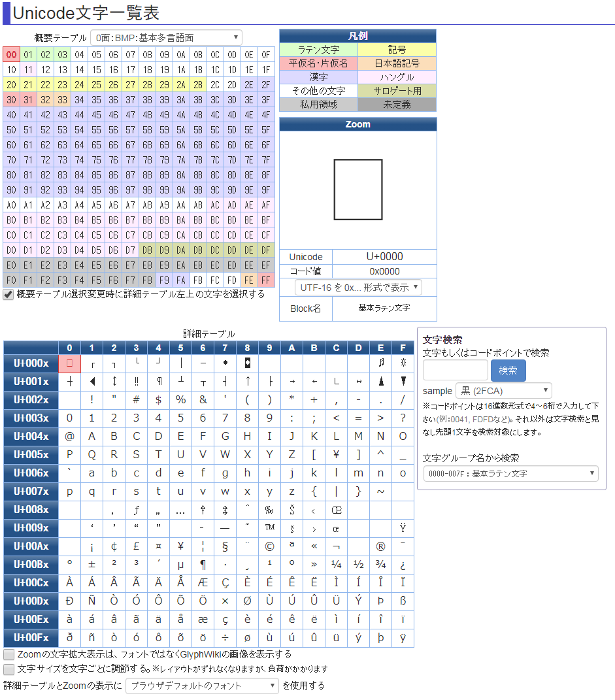This screenshot has height=700, width=615.
Task: Uncheck the overview table selection change checkbox
Action: point(8,295)
